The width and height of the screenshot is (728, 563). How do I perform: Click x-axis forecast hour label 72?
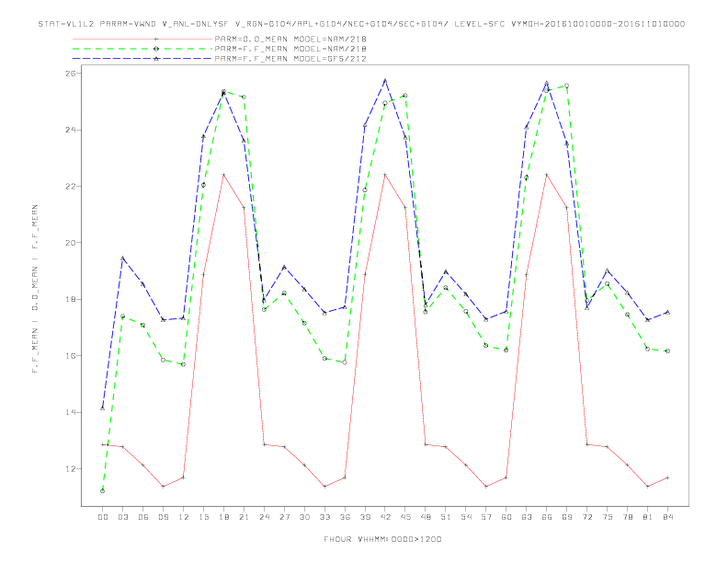point(587,517)
